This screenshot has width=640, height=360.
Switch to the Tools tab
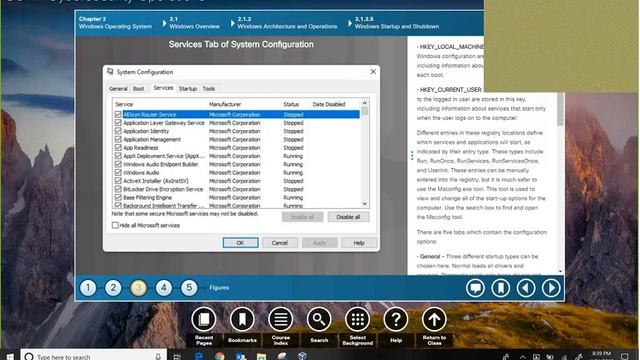tap(209, 89)
